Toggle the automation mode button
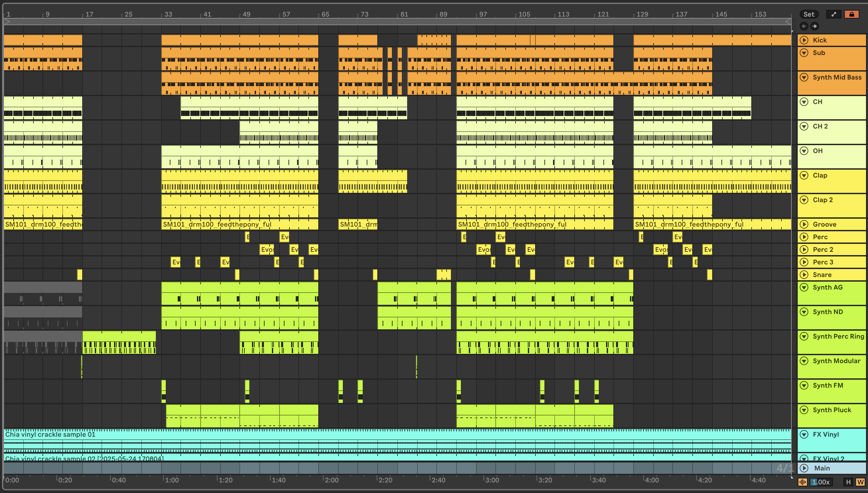Image resolution: width=868 pixels, height=493 pixels. coord(834,14)
